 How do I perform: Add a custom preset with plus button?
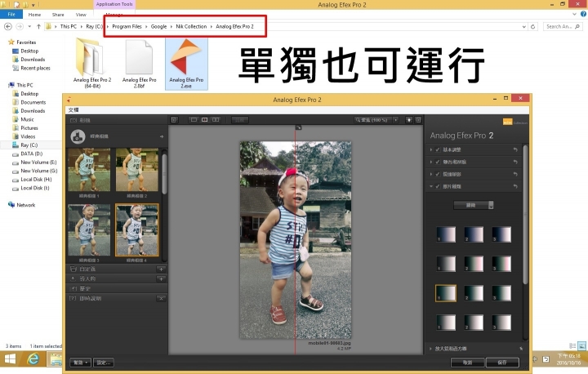point(161,269)
